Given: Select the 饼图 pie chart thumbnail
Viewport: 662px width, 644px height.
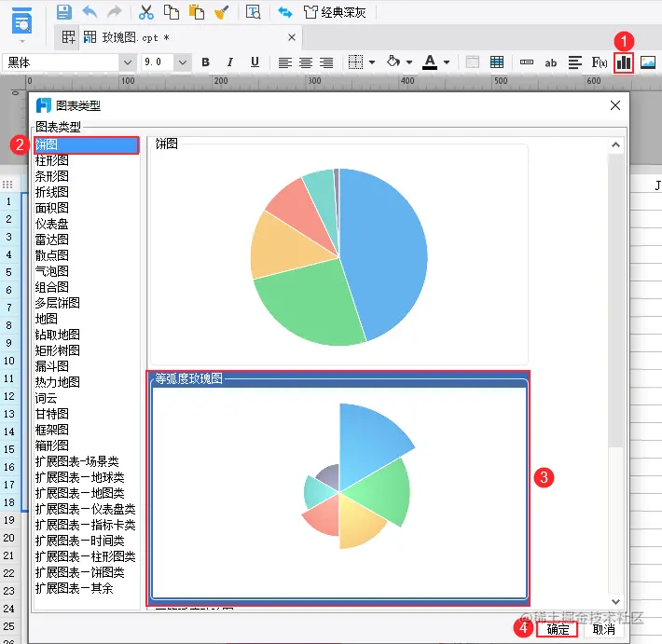Looking at the screenshot, I should (x=339, y=254).
